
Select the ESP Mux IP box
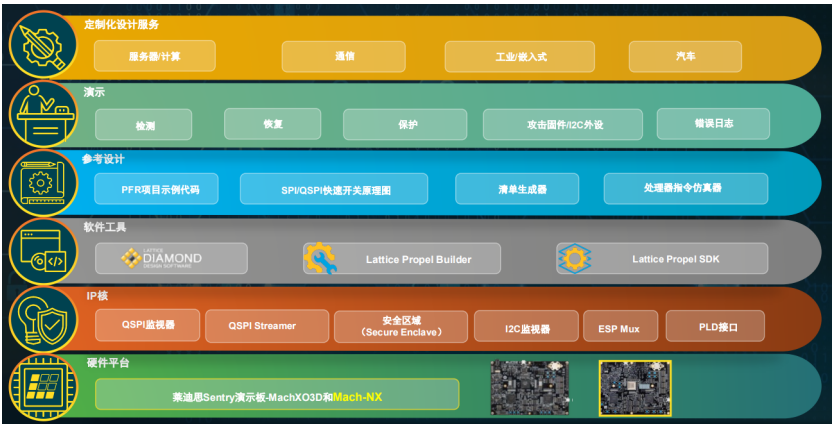pos(621,326)
